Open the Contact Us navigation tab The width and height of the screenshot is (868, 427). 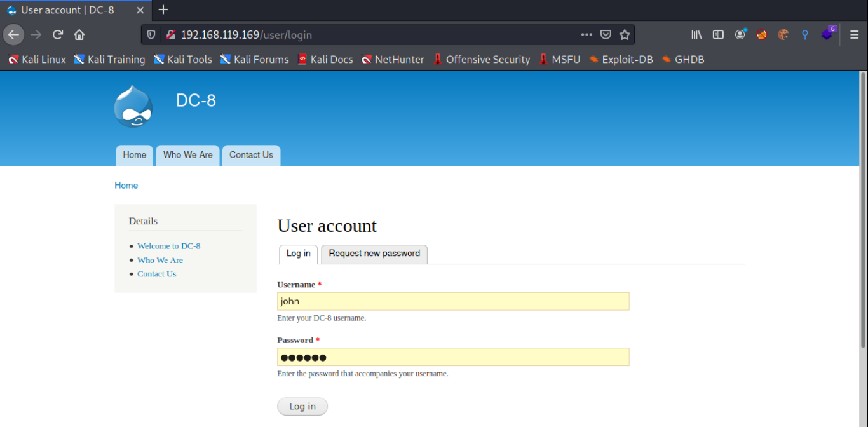pos(251,155)
